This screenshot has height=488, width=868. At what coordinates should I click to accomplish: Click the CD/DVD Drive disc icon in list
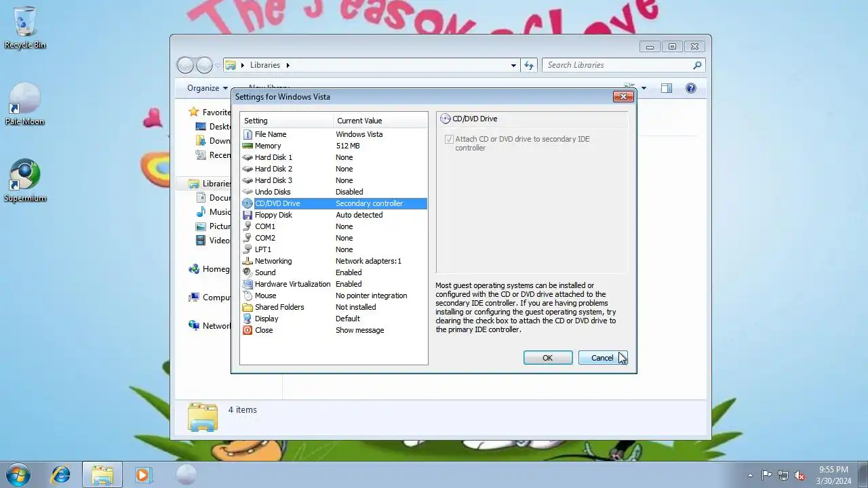coord(248,203)
